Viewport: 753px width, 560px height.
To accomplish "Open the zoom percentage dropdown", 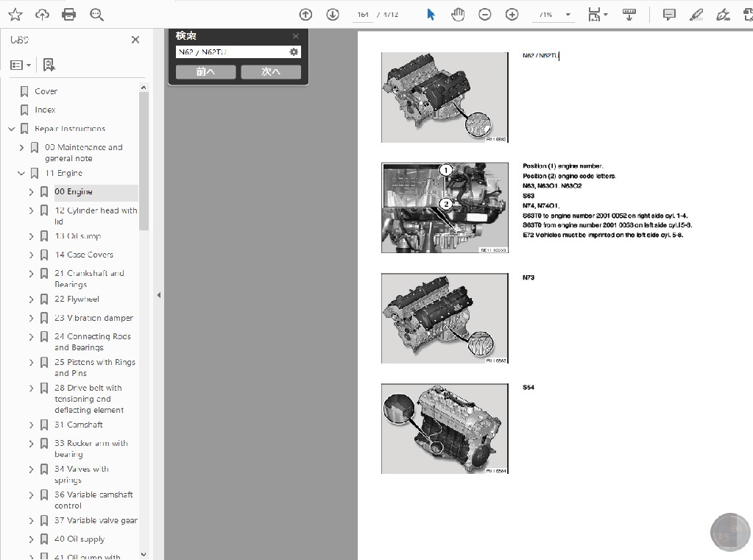I will 568,15.
